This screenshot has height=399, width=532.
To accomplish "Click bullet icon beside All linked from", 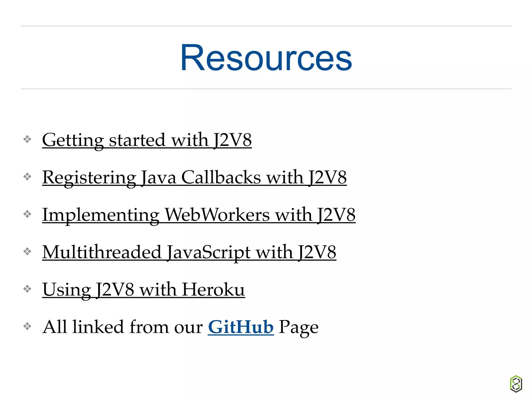I will point(27,326).
